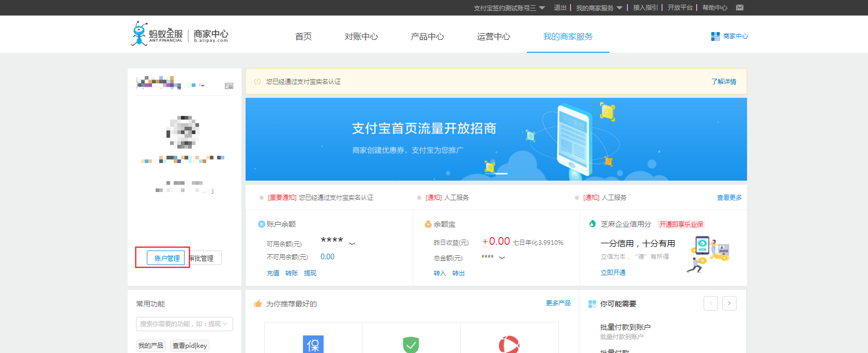Navigate to the 运营中心 tab
Image resolution: width=868 pixels, height=353 pixels.
tap(494, 37)
